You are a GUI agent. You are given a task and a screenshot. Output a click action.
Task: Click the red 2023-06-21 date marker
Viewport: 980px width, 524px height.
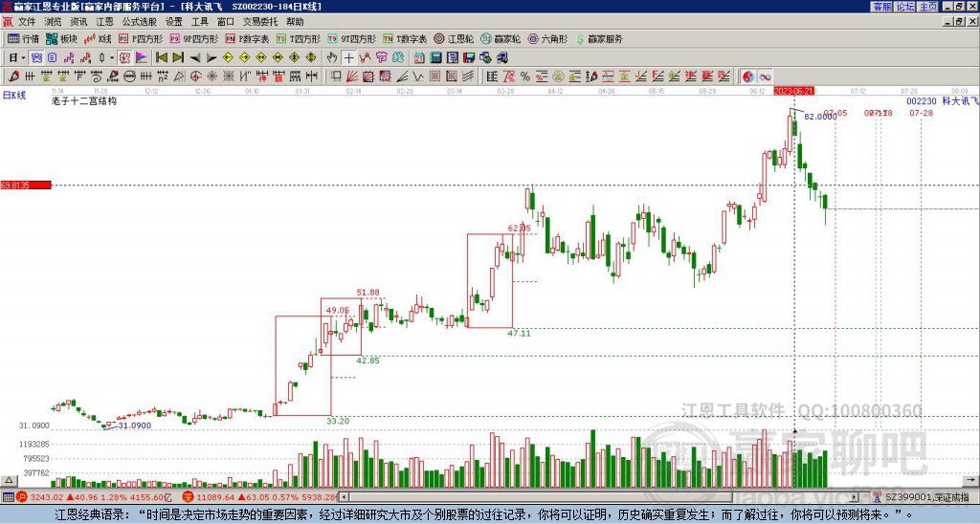793,91
